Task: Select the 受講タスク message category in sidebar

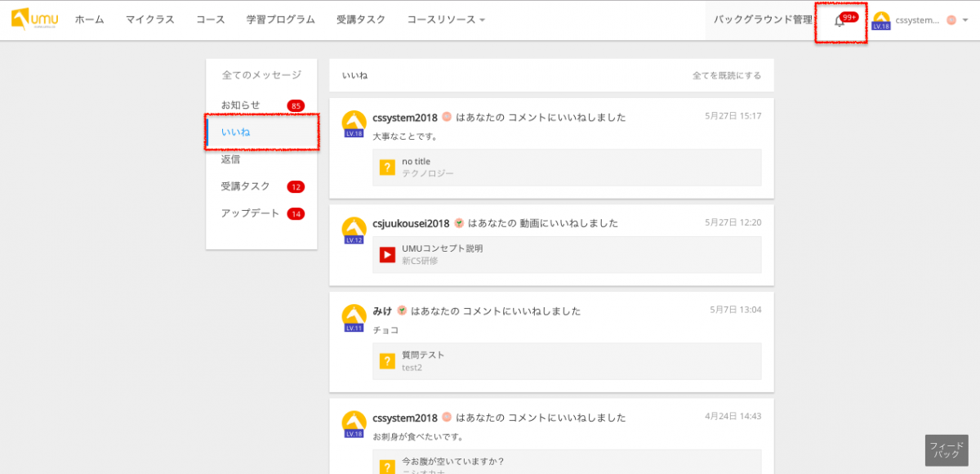Action: pyautogui.click(x=246, y=186)
